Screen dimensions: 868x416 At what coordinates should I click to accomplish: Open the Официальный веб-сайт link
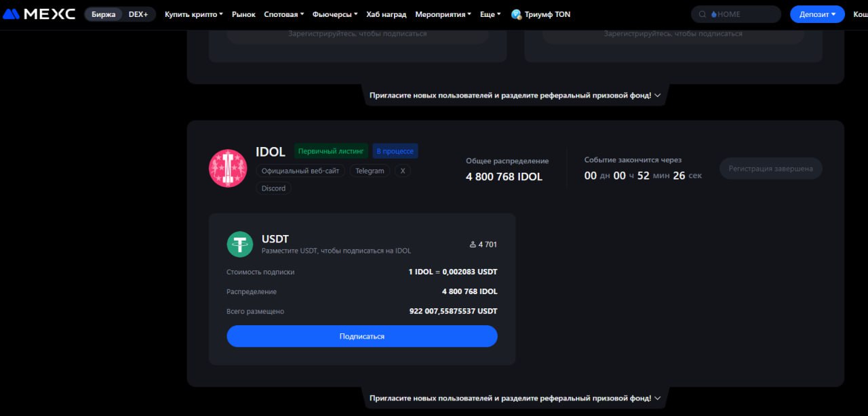[300, 171]
